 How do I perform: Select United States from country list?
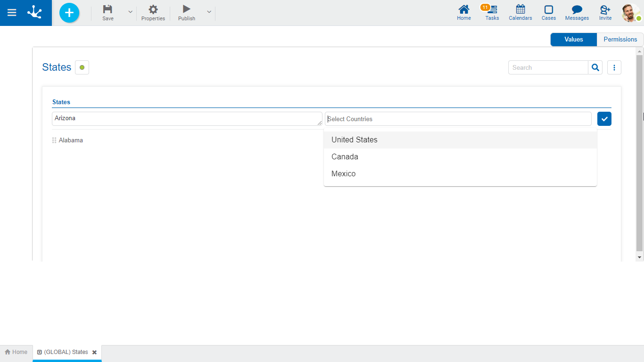click(x=355, y=140)
